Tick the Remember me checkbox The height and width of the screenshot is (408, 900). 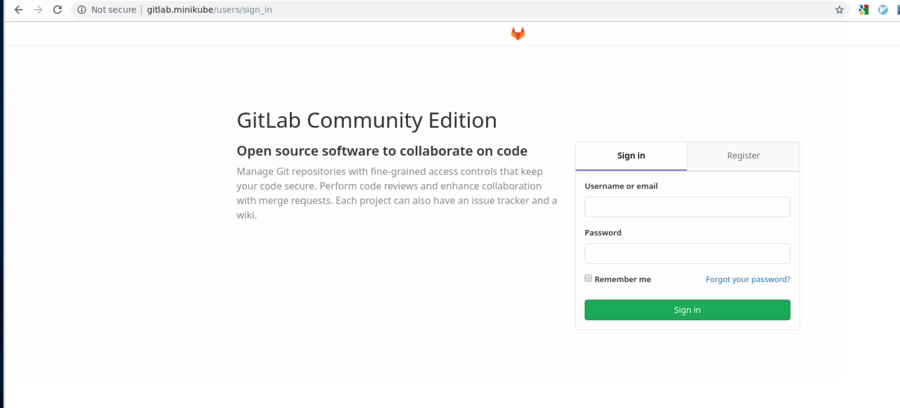[588, 278]
